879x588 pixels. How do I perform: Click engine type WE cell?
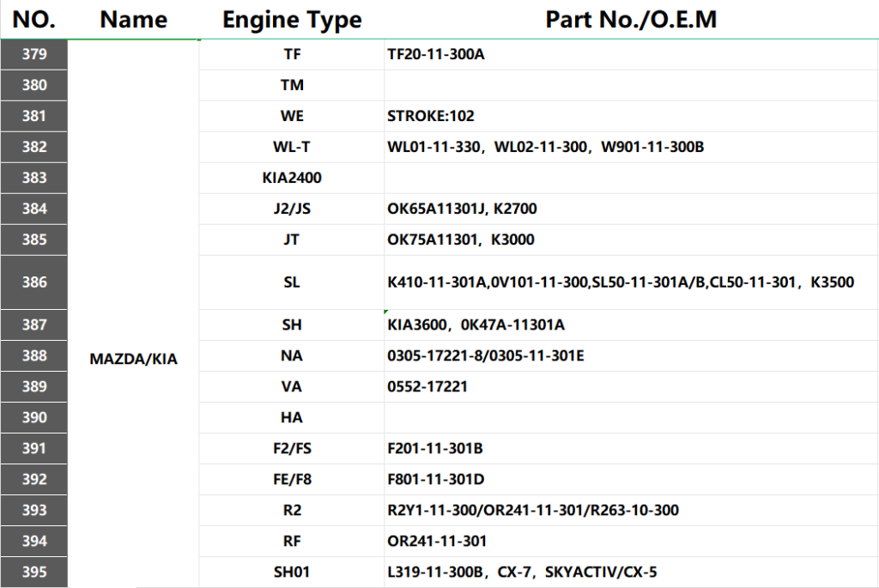[x=292, y=116]
